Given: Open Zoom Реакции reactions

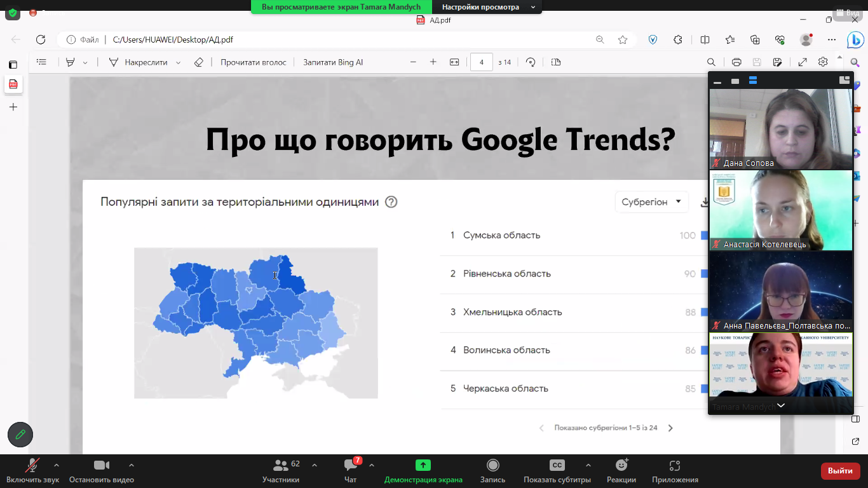Looking at the screenshot, I should pyautogui.click(x=621, y=471).
